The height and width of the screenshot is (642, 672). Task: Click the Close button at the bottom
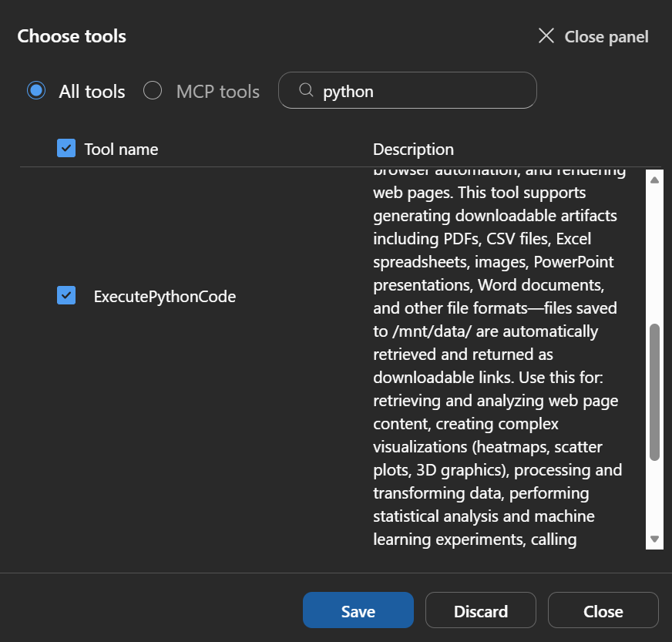tap(603, 611)
